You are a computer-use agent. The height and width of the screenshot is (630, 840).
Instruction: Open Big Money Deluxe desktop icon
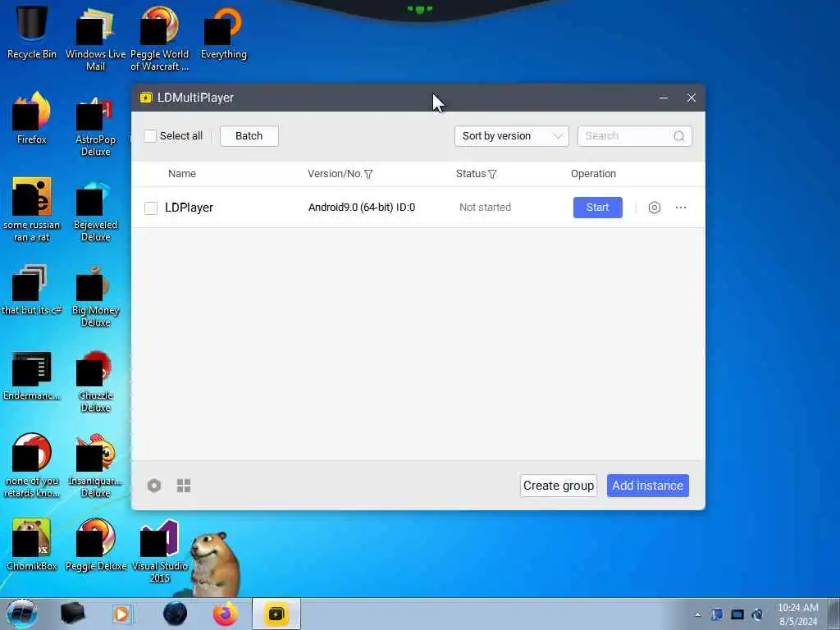(95, 295)
